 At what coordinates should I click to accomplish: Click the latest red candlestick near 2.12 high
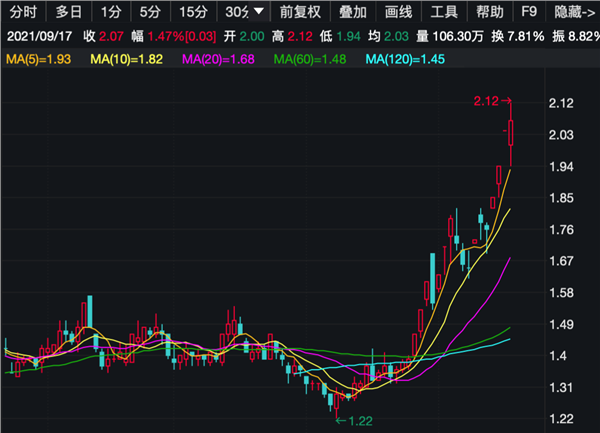click(510, 133)
